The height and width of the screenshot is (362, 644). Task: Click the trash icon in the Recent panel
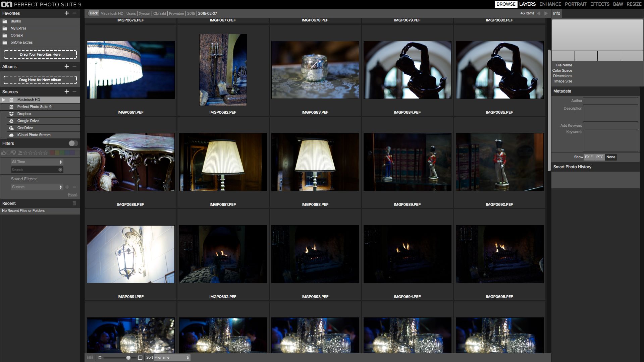pyautogui.click(x=74, y=203)
